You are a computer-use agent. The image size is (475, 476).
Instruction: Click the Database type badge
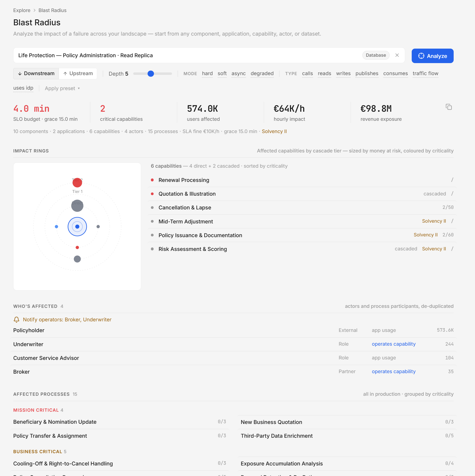tap(376, 55)
